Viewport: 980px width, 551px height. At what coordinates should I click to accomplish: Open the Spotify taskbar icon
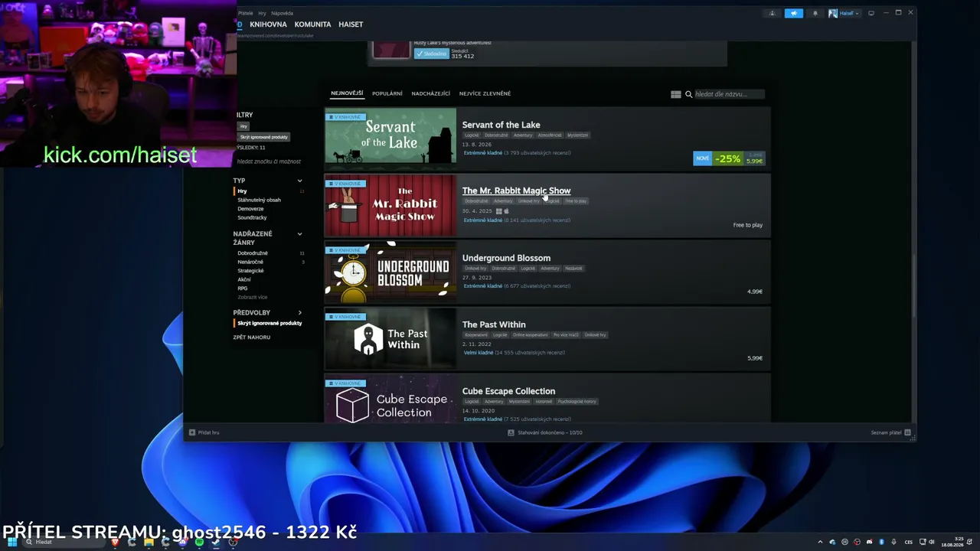click(x=199, y=542)
